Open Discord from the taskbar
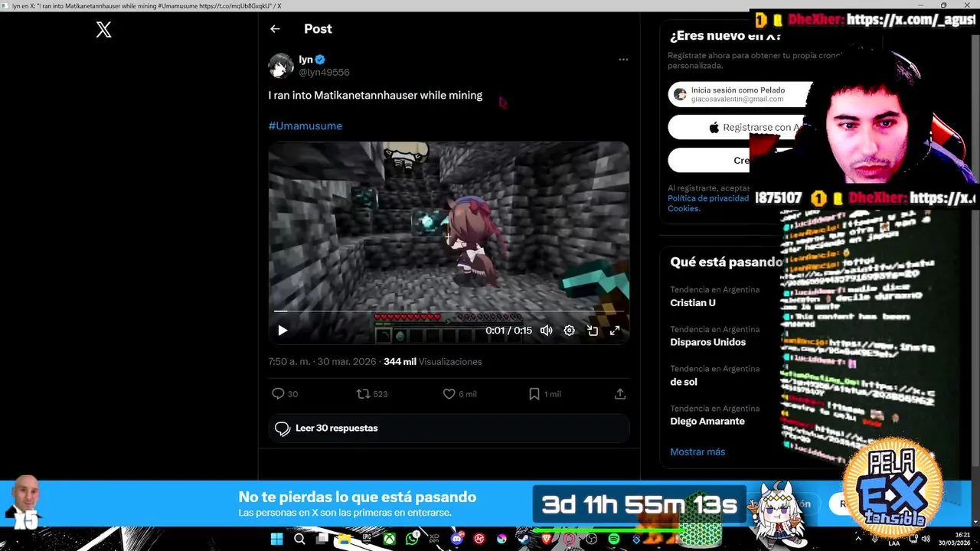 457,539
